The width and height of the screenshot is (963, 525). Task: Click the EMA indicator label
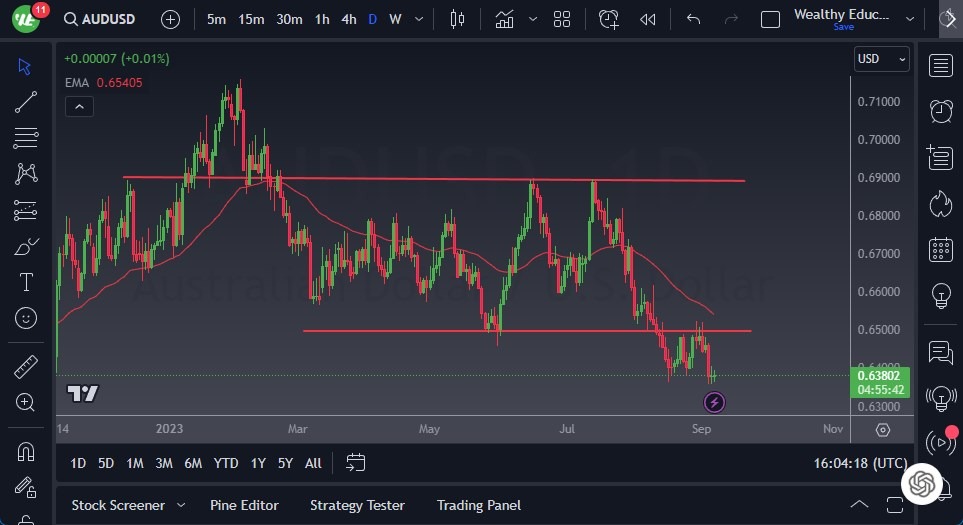(77, 83)
